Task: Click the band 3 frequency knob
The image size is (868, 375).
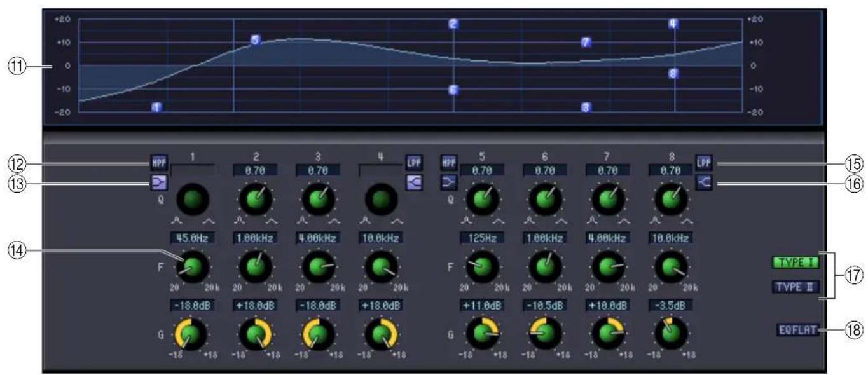Action: (x=318, y=266)
